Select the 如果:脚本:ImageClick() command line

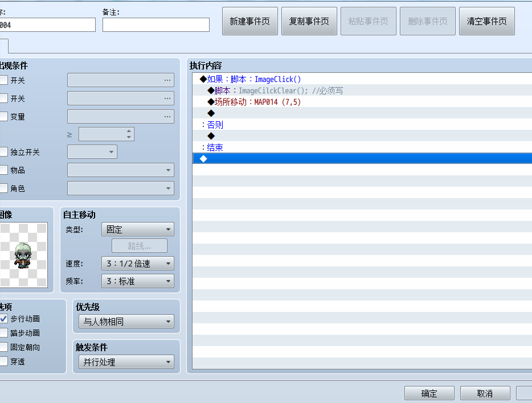(362, 79)
